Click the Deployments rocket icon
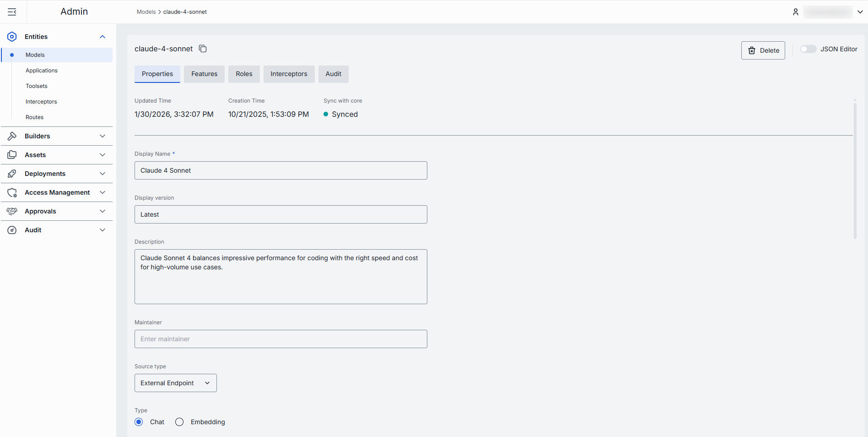Screen dimensions: 868x437 point(12,174)
